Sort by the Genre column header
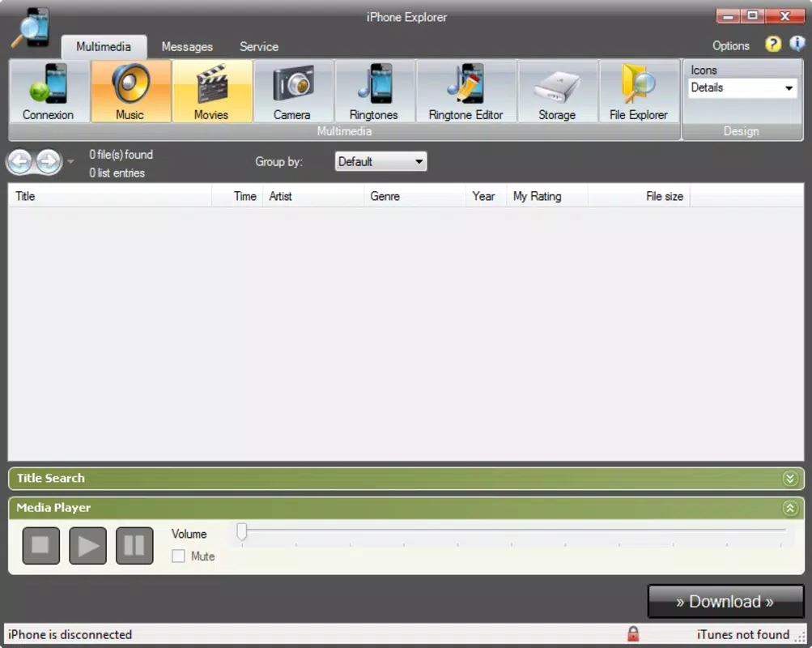This screenshot has width=812, height=648. (415, 196)
